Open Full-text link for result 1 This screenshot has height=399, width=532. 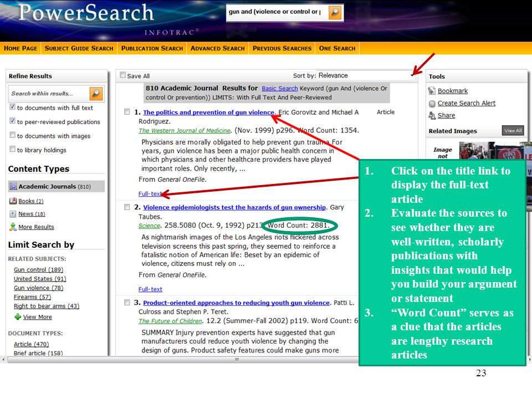click(x=150, y=194)
